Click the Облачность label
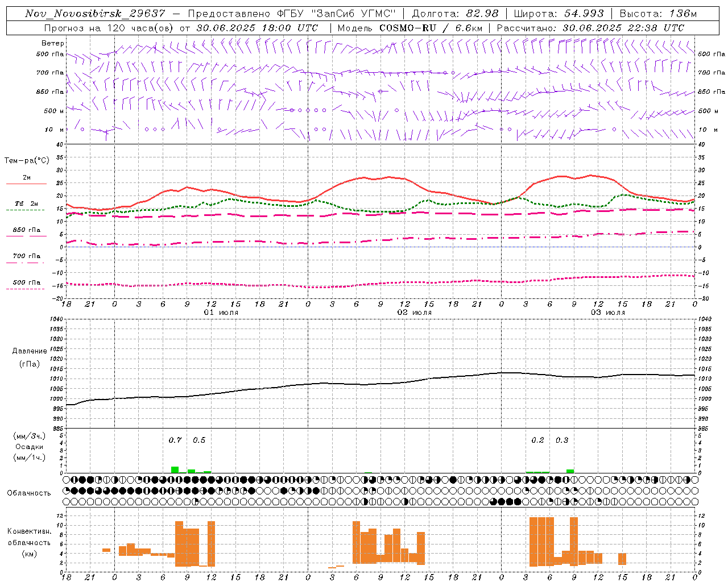 tap(29, 493)
